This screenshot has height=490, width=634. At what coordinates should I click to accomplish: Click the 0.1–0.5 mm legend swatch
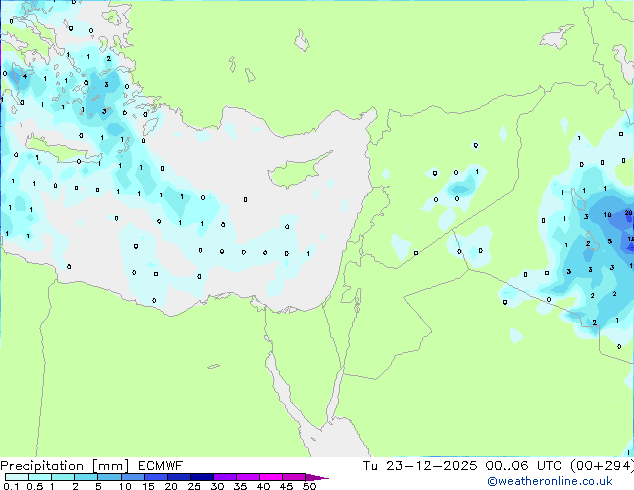17,477
